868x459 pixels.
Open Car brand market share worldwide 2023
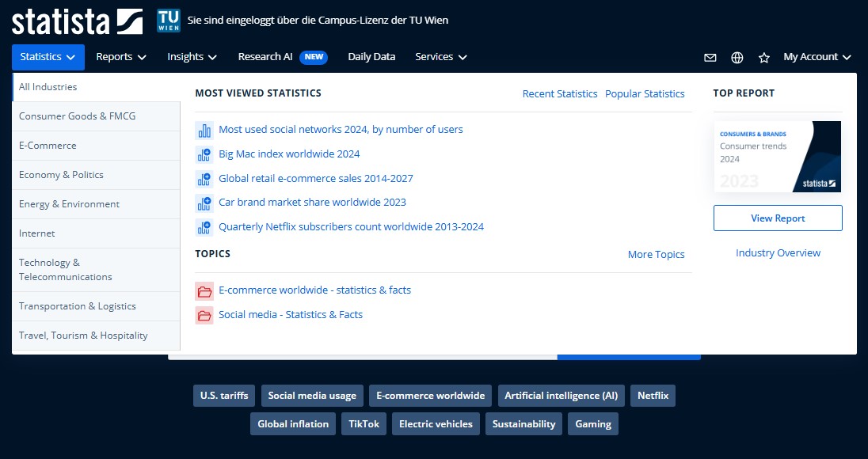312,203
